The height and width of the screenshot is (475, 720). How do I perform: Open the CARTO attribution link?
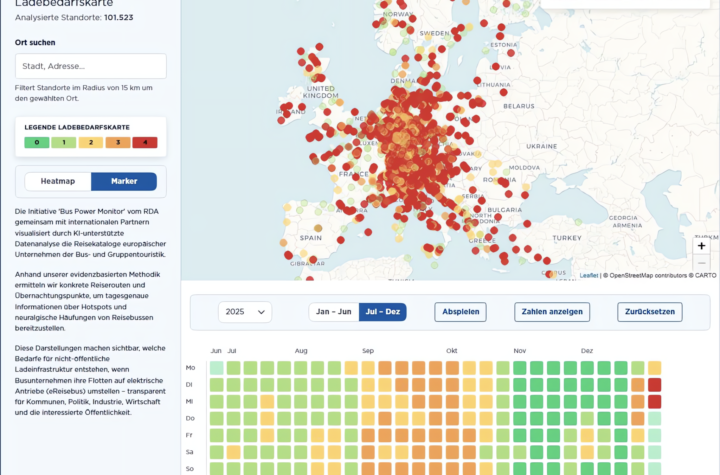pyautogui.click(x=704, y=275)
